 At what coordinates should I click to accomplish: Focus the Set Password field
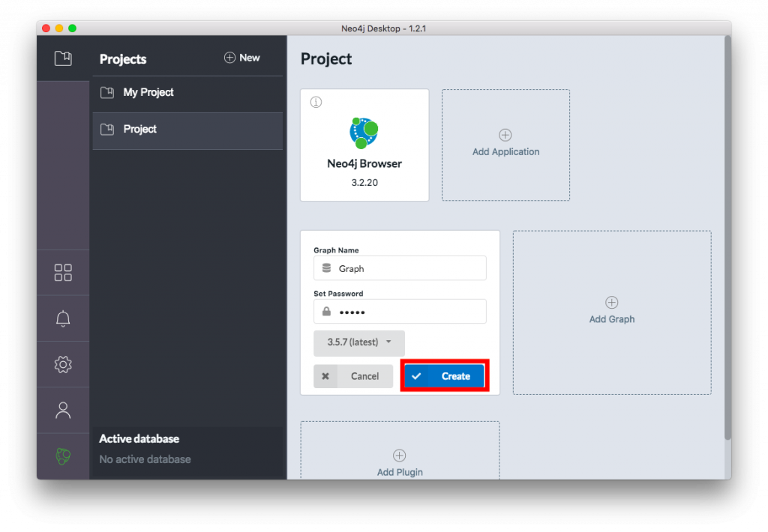pos(408,312)
